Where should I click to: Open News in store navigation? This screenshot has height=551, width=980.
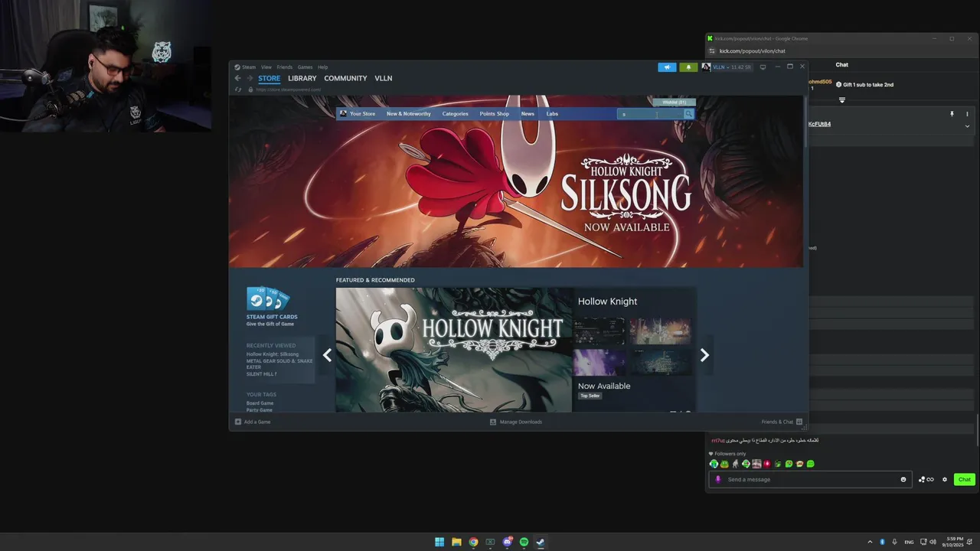(528, 114)
